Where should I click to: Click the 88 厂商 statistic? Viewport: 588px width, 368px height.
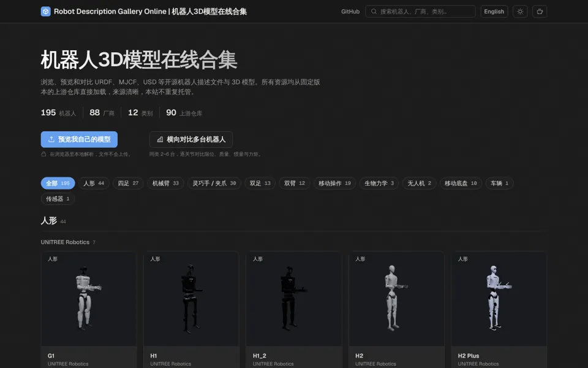[x=102, y=113]
